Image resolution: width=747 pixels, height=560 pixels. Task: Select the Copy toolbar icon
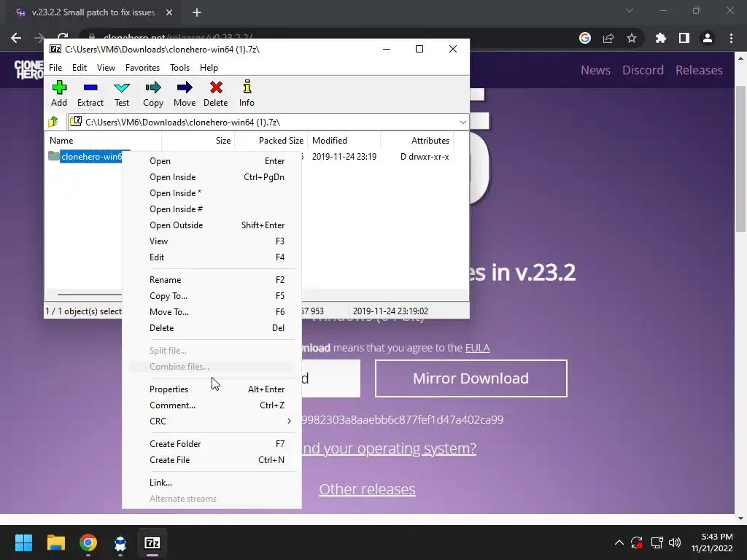[x=153, y=93]
